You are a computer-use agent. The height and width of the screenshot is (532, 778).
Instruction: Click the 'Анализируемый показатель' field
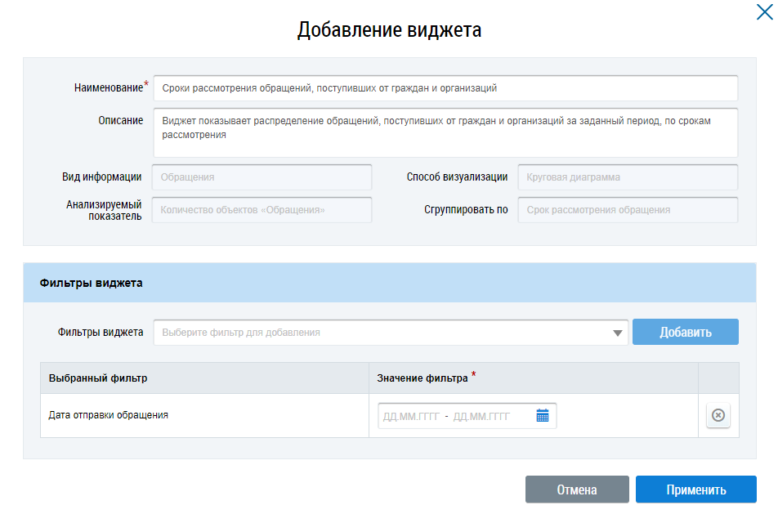[262, 210]
